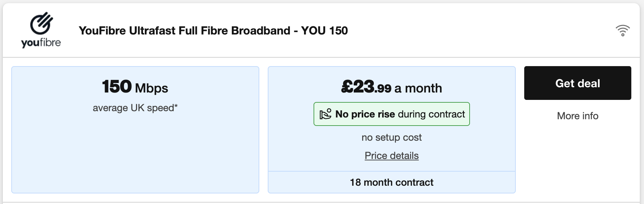Click the 'YOU 150' plan name in title

coord(324,31)
